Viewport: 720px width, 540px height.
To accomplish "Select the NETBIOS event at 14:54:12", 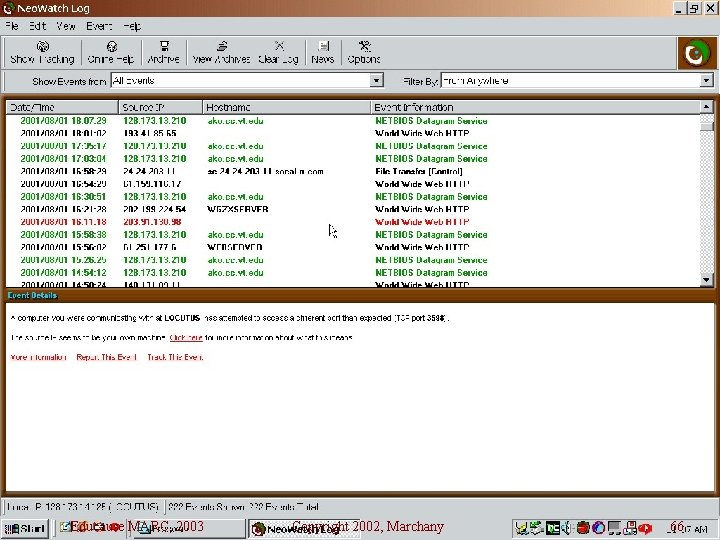I will pyautogui.click(x=353, y=273).
